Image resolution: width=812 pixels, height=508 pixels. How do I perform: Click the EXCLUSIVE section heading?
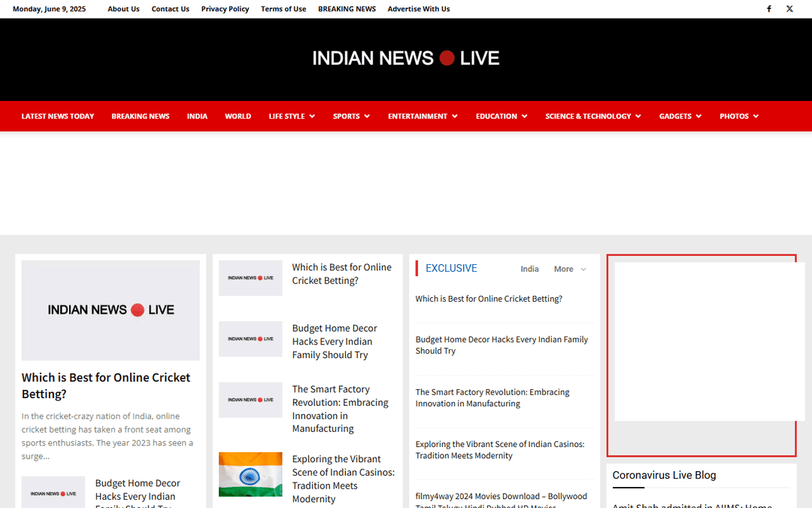451,269
